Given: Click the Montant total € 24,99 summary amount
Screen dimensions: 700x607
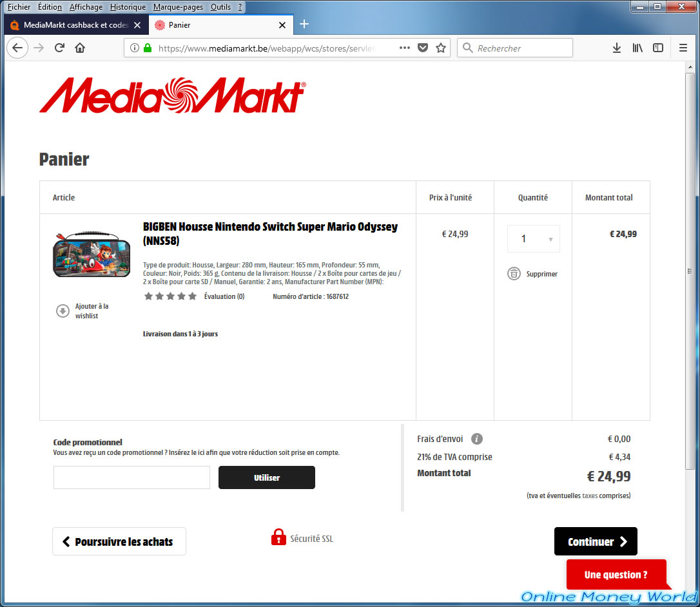Looking at the screenshot, I should pos(608,476).
